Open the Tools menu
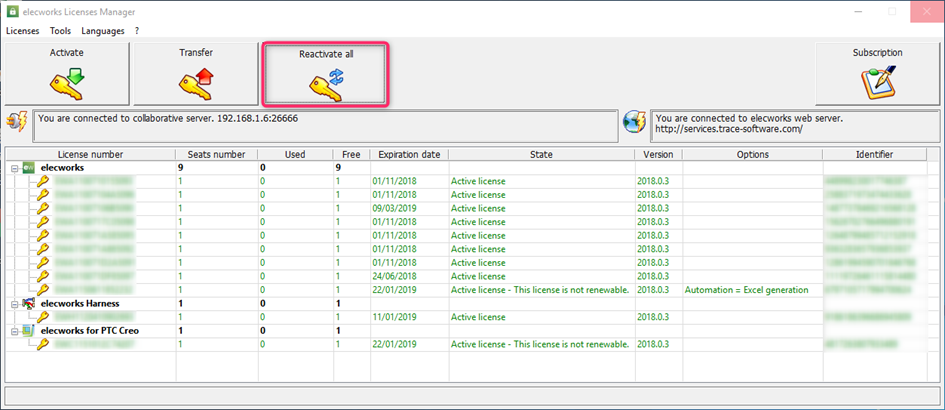Image resolution: width=945 pixels, height=410 pixels. (60, 31)
